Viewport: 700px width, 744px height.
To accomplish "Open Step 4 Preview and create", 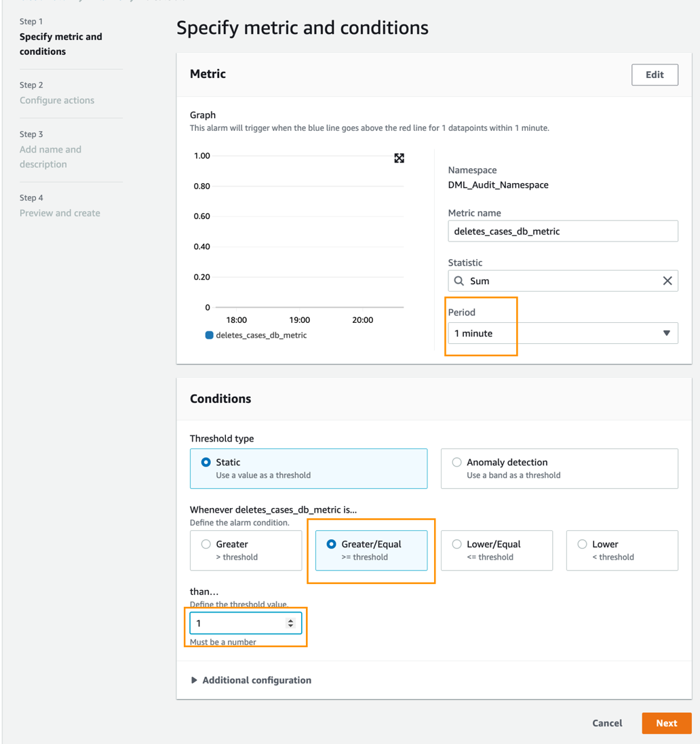I will click(x=60, y=213).
